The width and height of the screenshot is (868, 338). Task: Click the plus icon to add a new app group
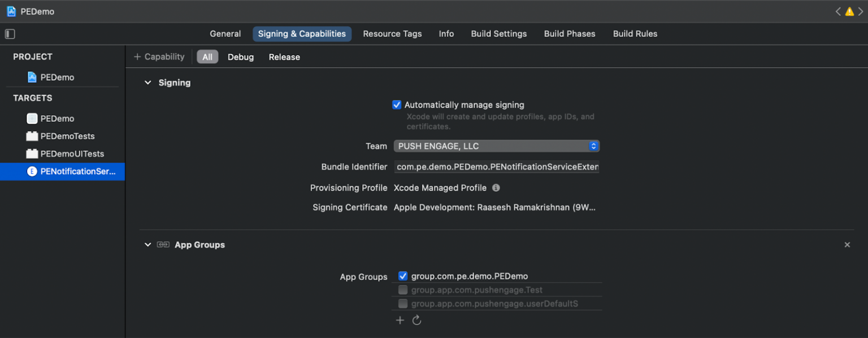pyautogui.click(x=400, y=320)
